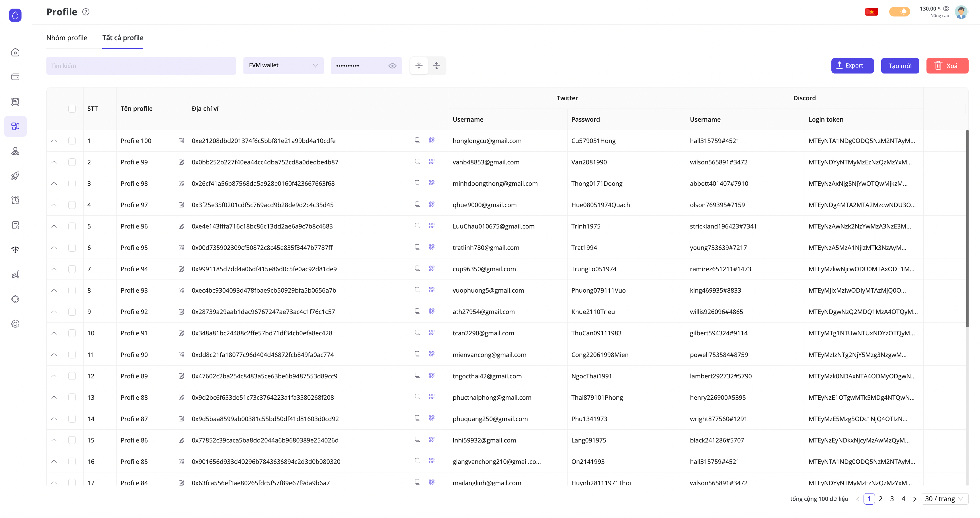Click the Export button
Viewport: 980px width, 518px height.
point(852,66)
